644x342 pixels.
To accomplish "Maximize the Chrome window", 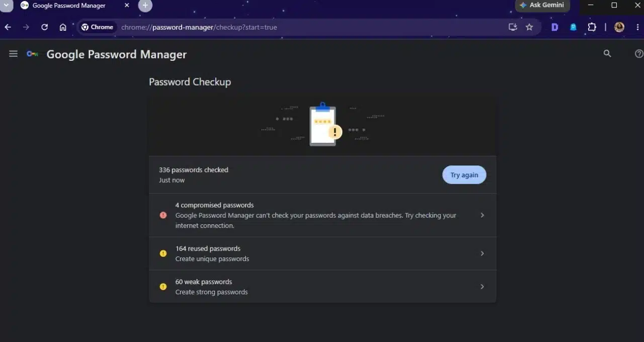I will point(614,6).
